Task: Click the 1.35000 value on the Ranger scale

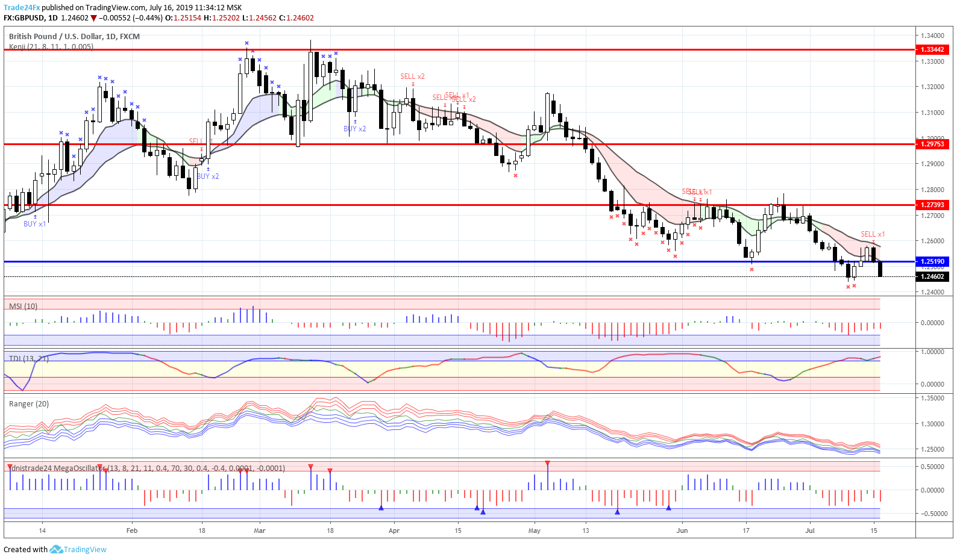Action: pos(932,398)
